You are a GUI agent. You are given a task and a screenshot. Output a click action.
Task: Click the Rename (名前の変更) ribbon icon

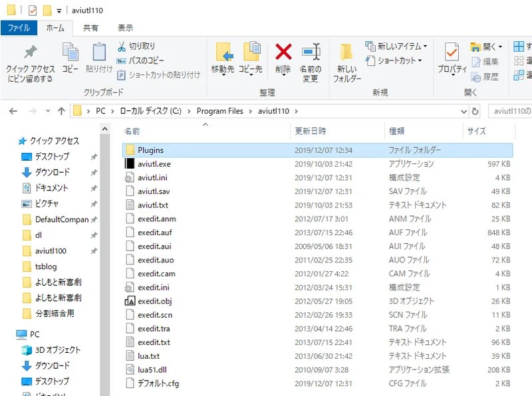pyautogui.click(x=310, y=52)
